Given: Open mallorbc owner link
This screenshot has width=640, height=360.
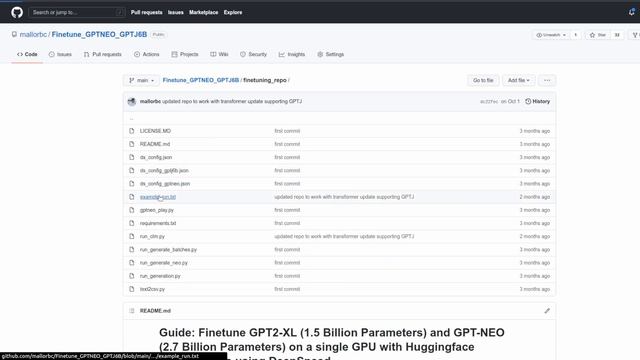Looking at the screenshot, I should (33, 35).
